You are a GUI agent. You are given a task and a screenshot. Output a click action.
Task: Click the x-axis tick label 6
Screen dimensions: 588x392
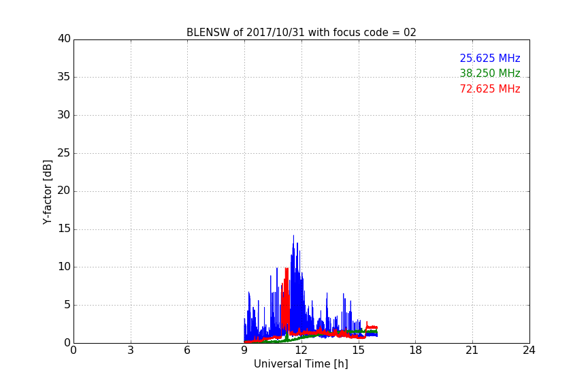[188, 350]
